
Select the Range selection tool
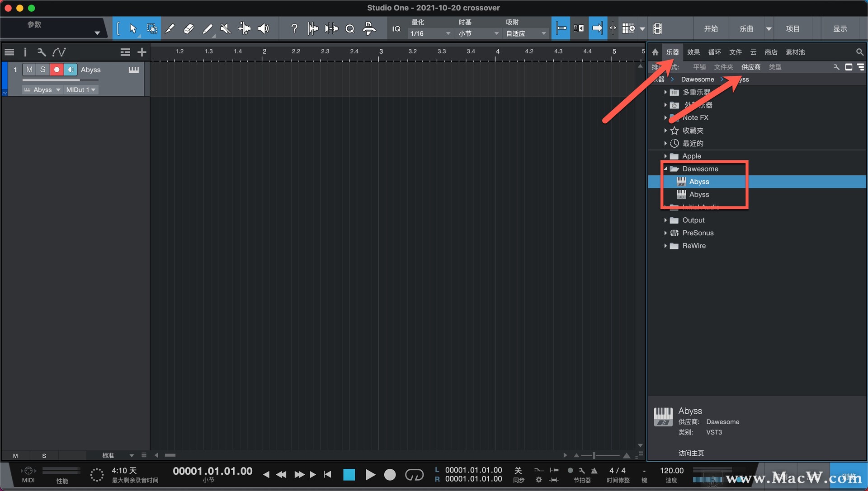[152, 29]
